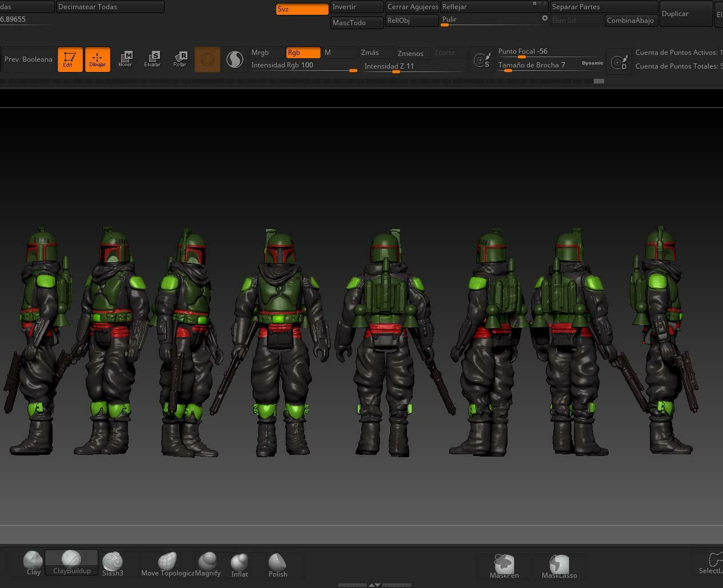Image resolution: width=723 pixels, height=588 pixels.
Task: Select the MaskPen brush
Action: [504, 566]
